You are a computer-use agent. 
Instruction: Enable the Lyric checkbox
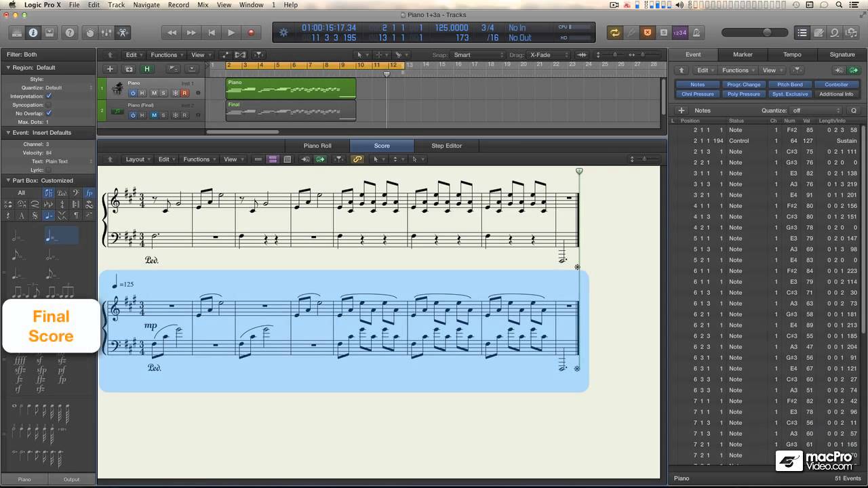(49, 169)
